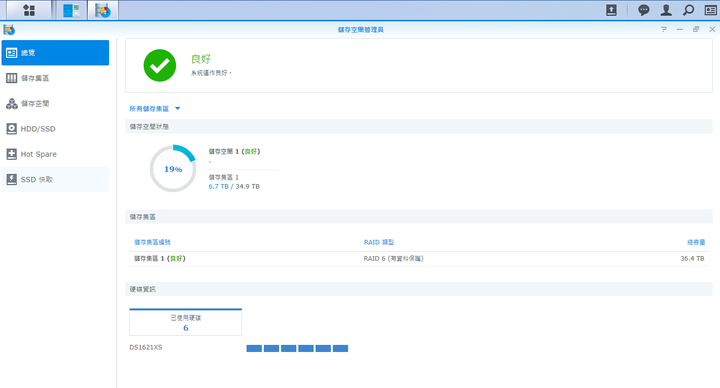Screen dimensions: 720x388
Task: Click the 儲存空間 1 (良好) label
Action: click(234, 152)
